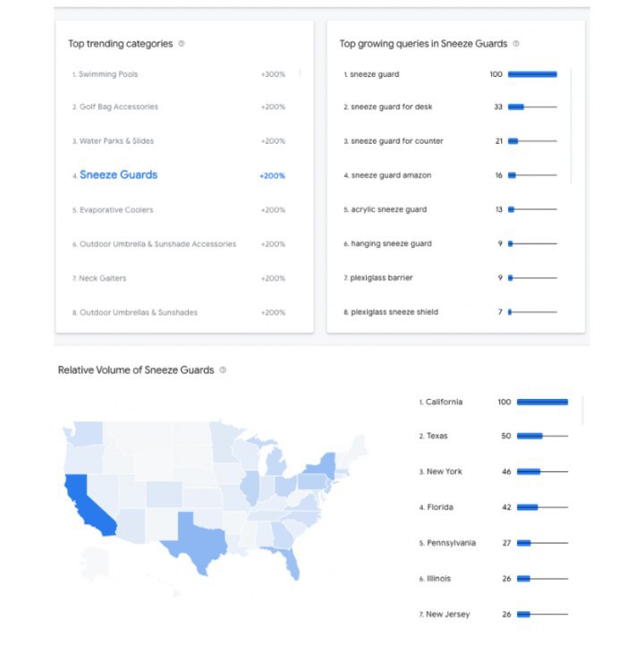Click the 'sneeze guard amazon' query bar
644x645 pixels.
click(x=531, y=175)
